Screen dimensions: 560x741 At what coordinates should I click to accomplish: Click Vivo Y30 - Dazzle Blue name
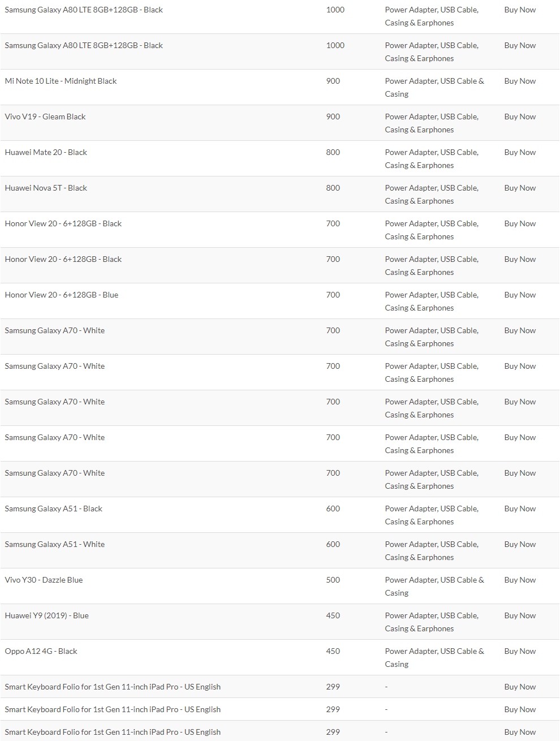coord(44,580)
